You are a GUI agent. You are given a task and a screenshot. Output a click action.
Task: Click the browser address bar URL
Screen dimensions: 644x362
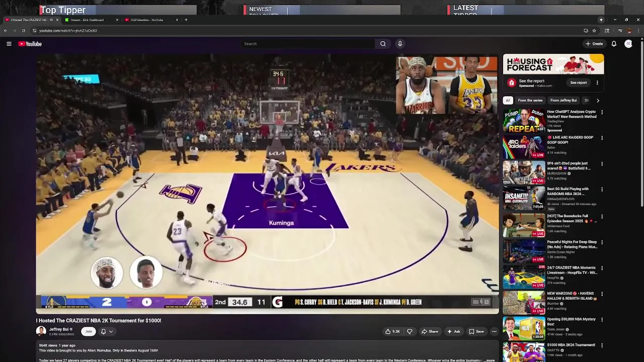point(68,31)
